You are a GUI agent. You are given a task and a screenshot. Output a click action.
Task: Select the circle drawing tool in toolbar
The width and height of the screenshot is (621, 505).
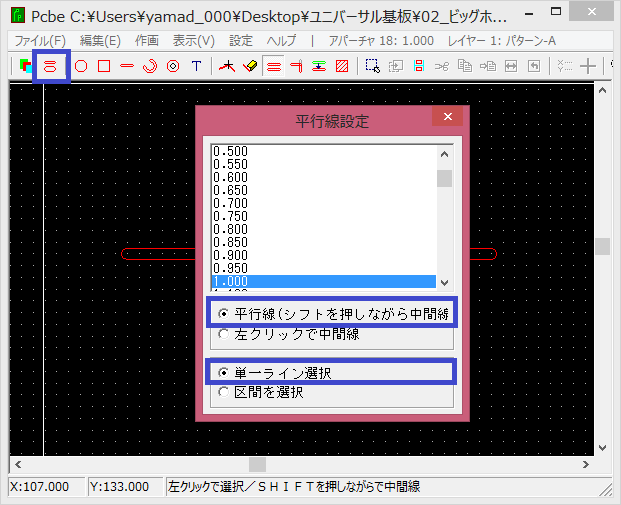82,66
